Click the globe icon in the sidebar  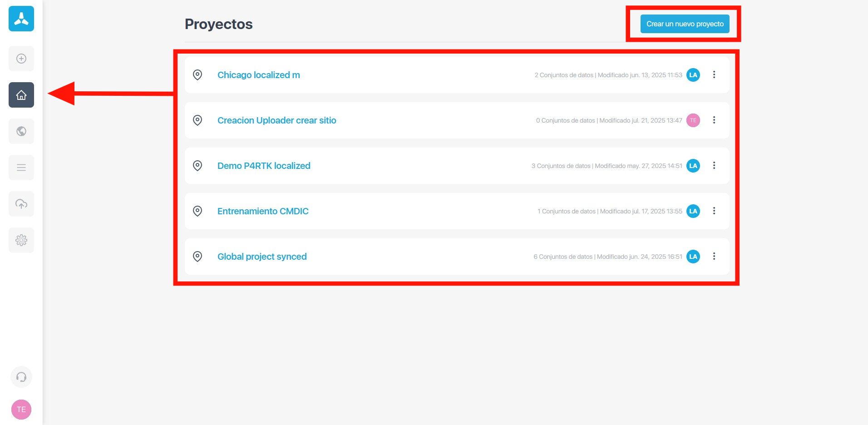21,131
